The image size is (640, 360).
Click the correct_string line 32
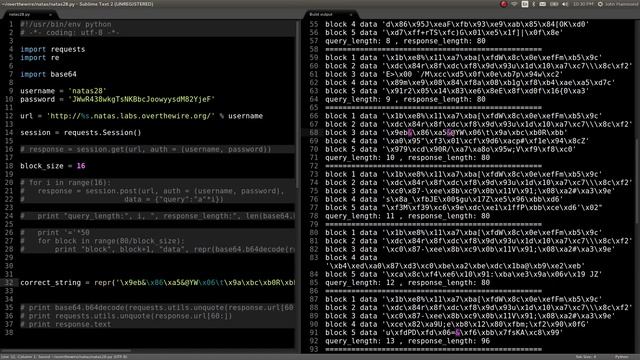click(x=158, y=282)
